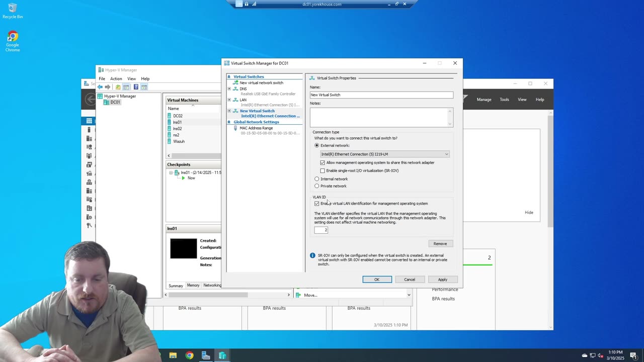Click Cancel in Virtual Switch Manager
Image resolution: width=644 pixels, height=362 pixels.
pyautogui.click(x=410, y=280)
